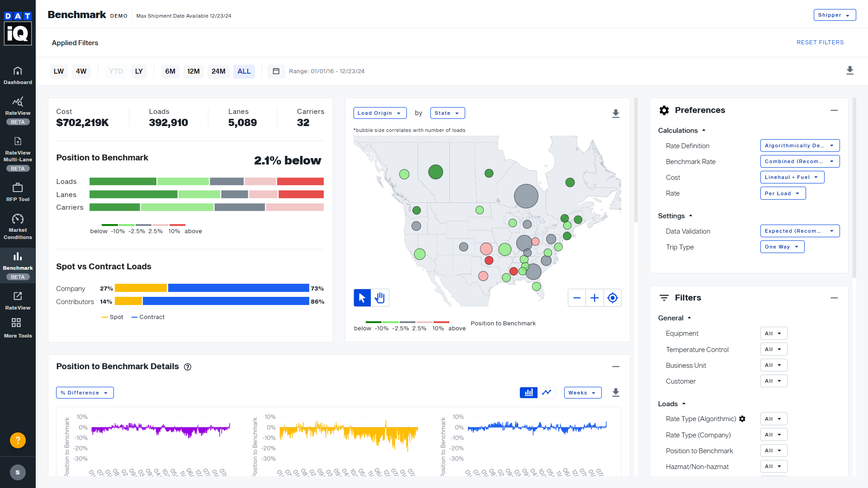Open the Load Origin dropdown
Screen dimensions: 868x488
379,113
